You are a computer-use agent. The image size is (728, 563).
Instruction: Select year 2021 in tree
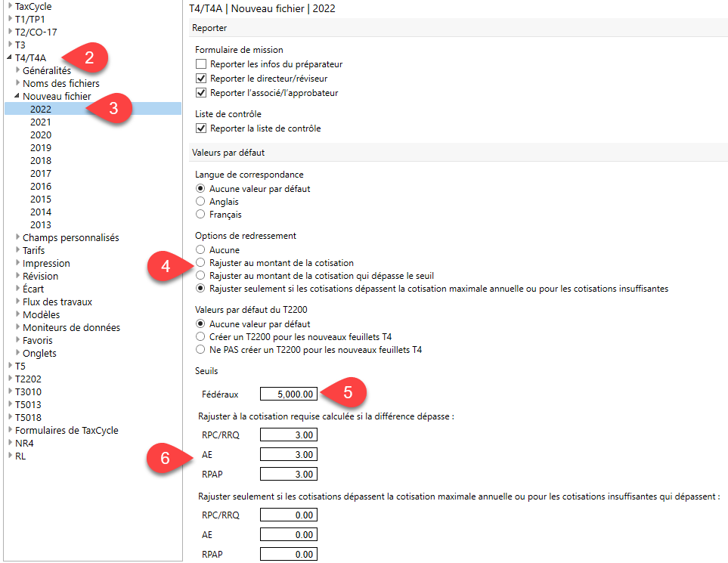41,122
